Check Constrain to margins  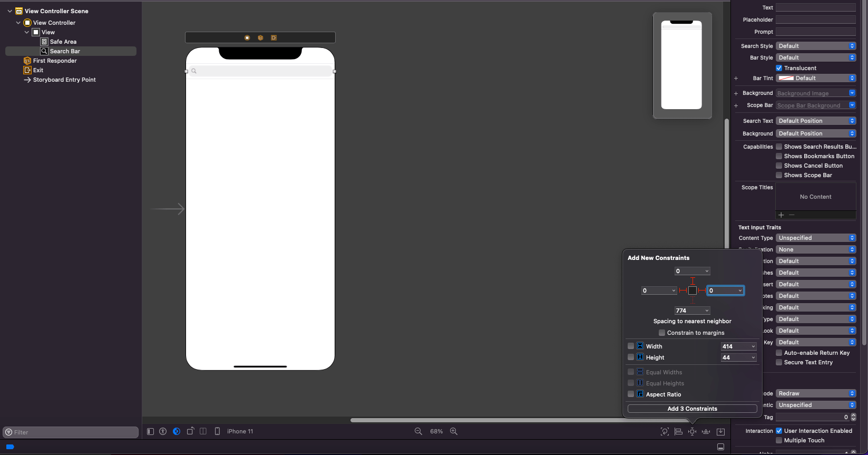click(x=662, y=333)
